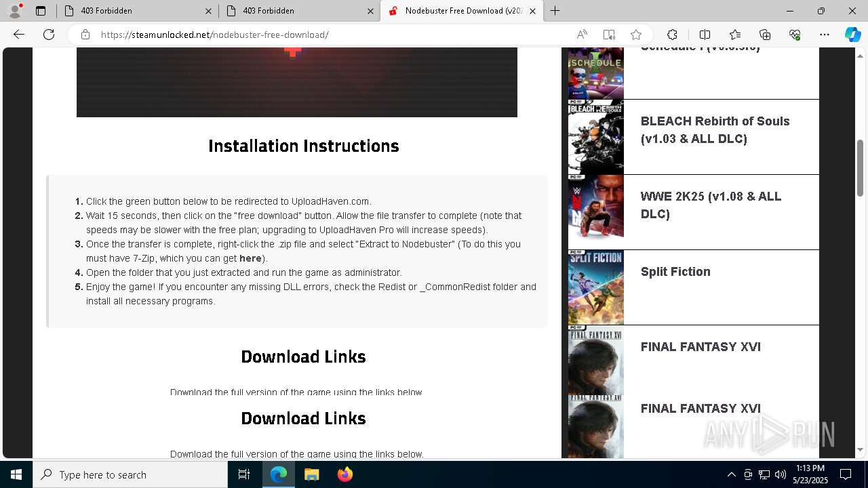Click the first FINAL FANTASY XVI thumbnail

point(595,360)
